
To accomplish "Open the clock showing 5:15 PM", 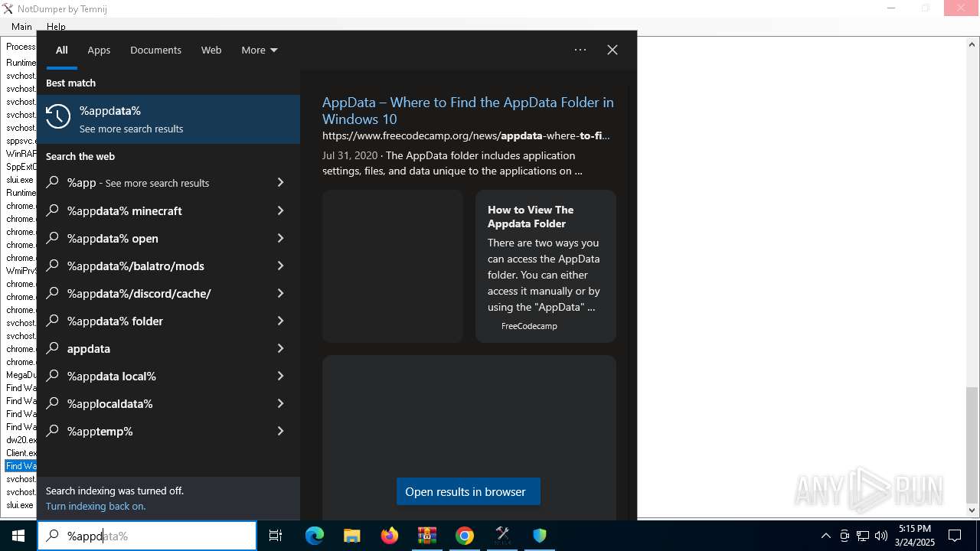I will pyautogui.click(x=915, y=536).
